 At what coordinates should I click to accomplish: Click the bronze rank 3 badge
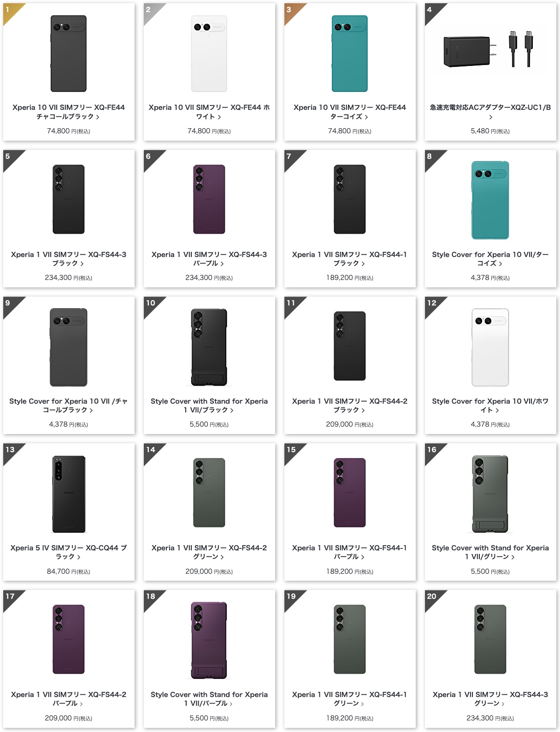[x=291, y=11]
